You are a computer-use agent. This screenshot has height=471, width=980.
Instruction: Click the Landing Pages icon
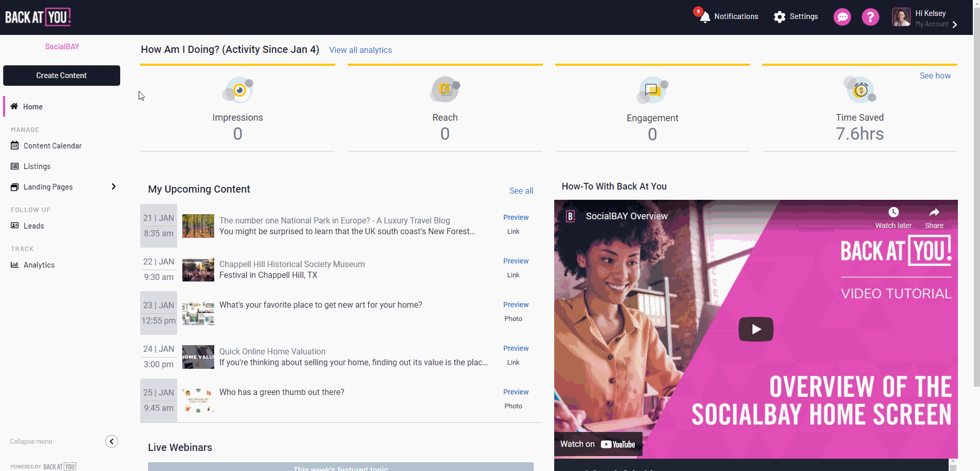pos(15,187)
